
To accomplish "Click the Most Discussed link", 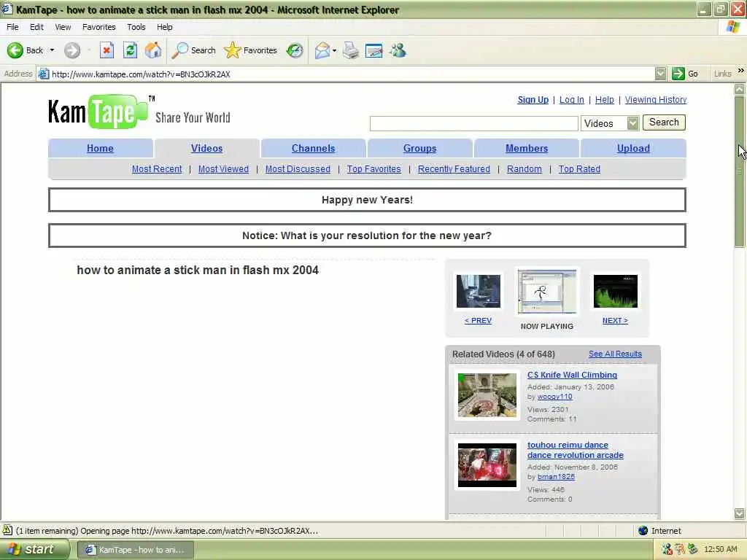I will click(298, 169).
